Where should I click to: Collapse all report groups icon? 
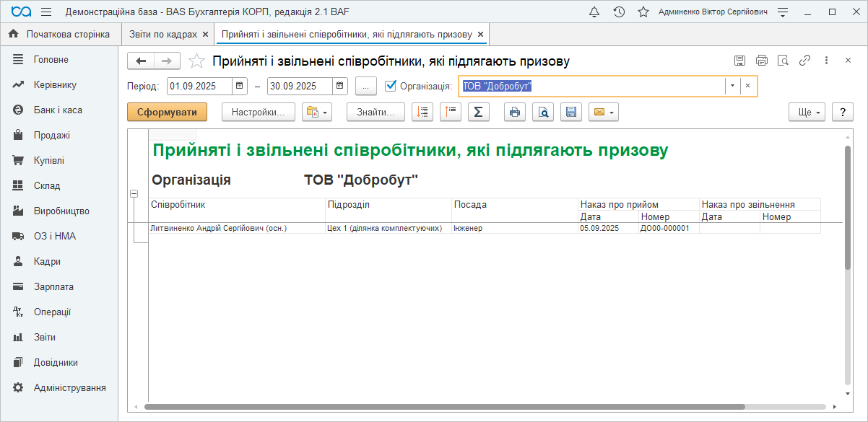pyautogui.click(x=450, y=112)
